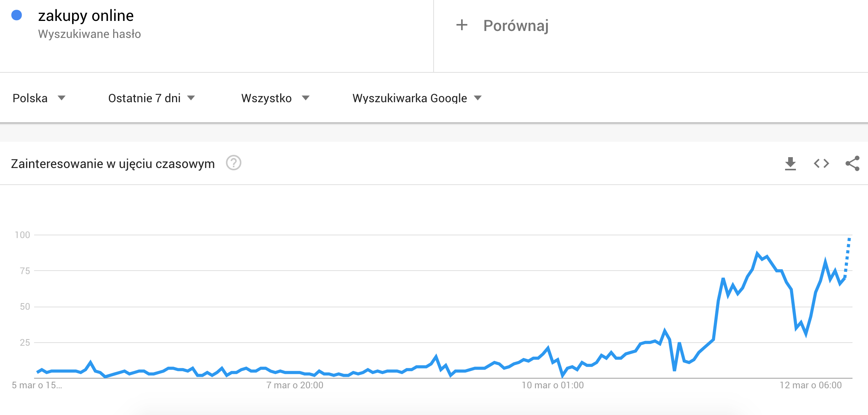The image size is (868, 415).
Task: Click the dotted forecast line at chart end
Action: pos(847,257)
